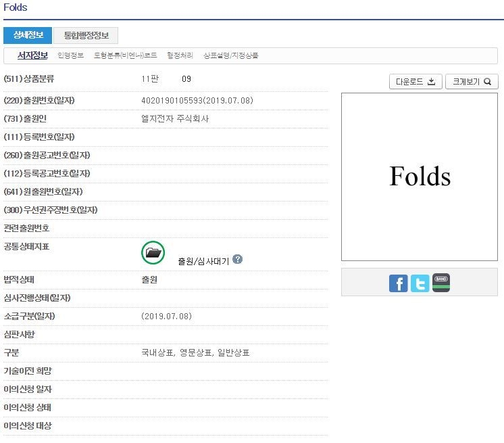Select the 상세정보 tab

(28, 35)
